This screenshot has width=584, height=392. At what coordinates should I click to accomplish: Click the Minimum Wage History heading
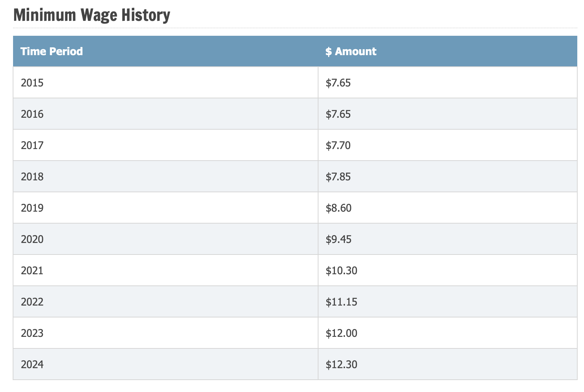[91, 15]
